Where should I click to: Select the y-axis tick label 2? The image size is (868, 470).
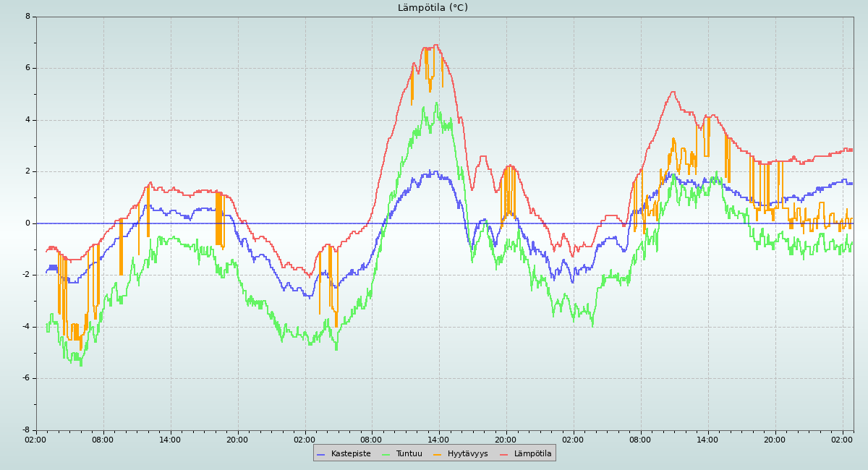[27, 171]
